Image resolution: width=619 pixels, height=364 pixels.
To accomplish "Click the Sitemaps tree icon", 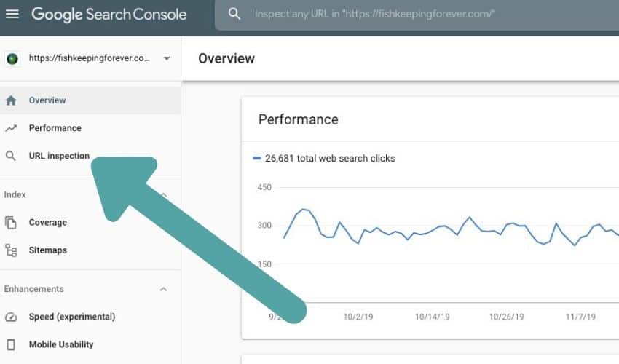I will [11, 250].
